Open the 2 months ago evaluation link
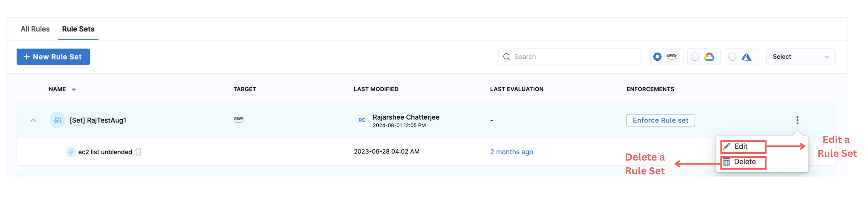This screenshot has height=203, width=868. tap(511, 152)
